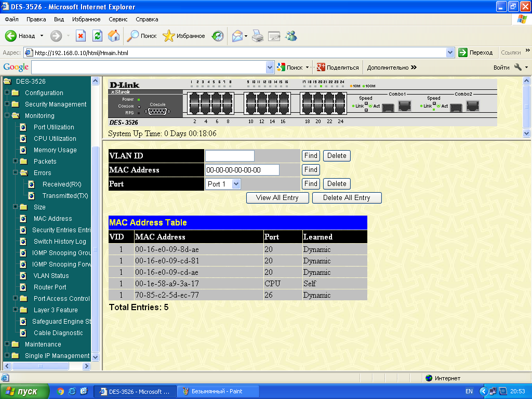532x399 pixels.
Task: Refresh the page with green arrows icon
Action: click(97, 36)
